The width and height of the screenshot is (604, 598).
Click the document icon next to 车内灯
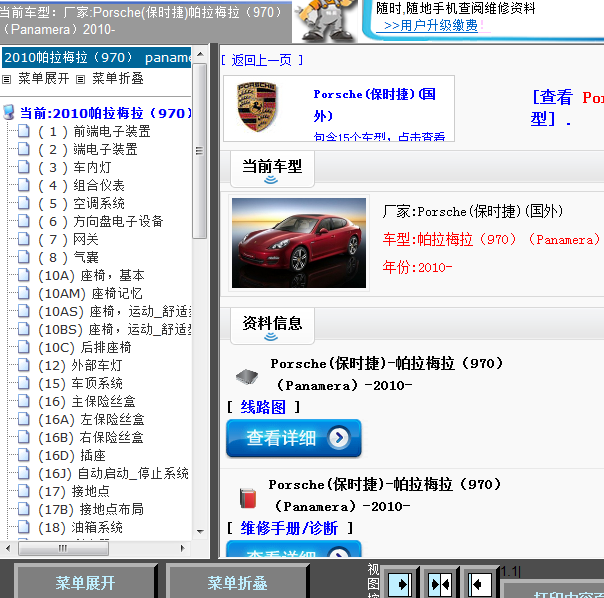pos(24,167)
